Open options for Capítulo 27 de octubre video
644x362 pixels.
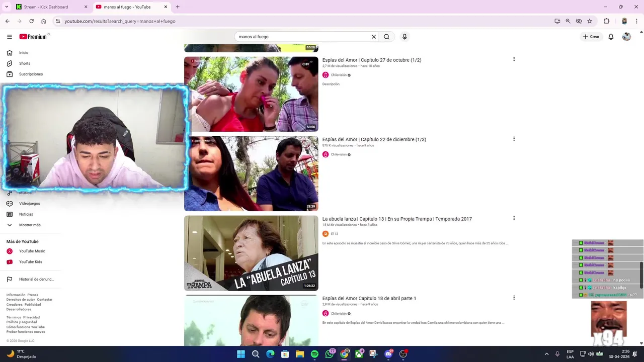point(514,59)
